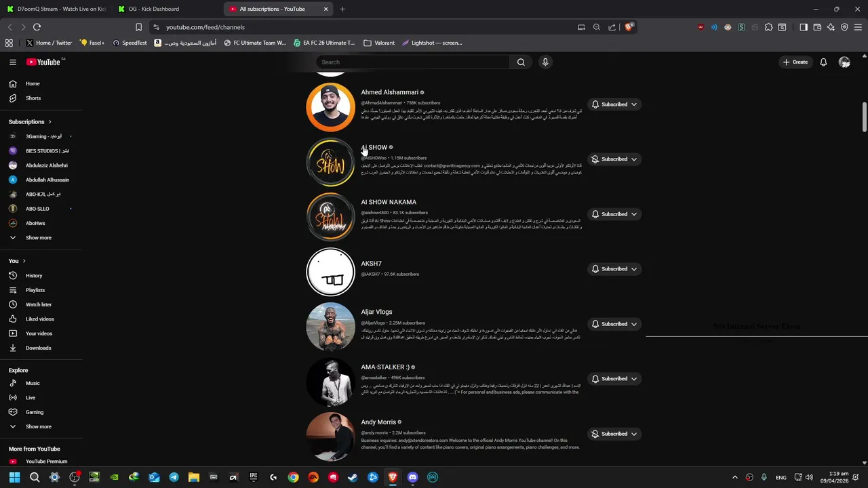Screen dimensions: 868x488
Task: Toggle notification bell for AMA-STALKER
Action: tap(595, 379)
